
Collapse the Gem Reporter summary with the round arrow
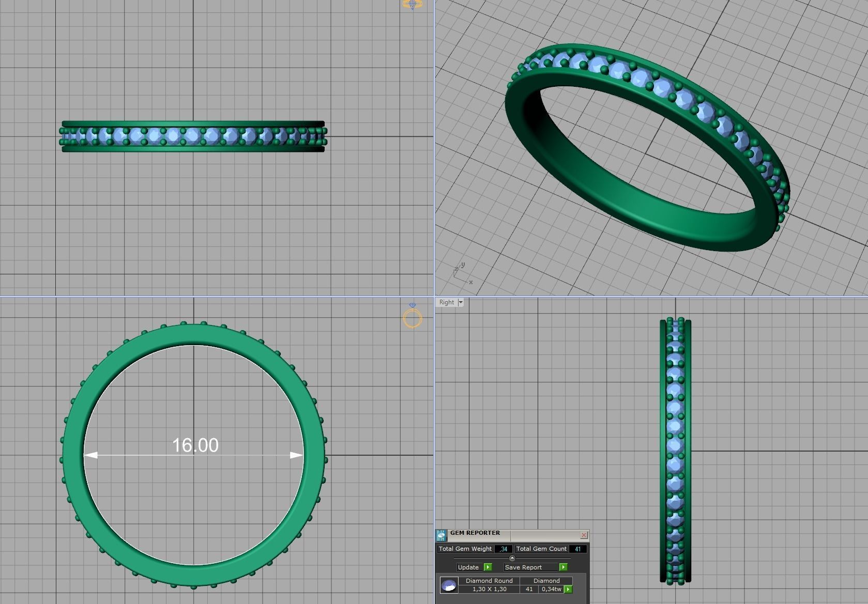512,558
